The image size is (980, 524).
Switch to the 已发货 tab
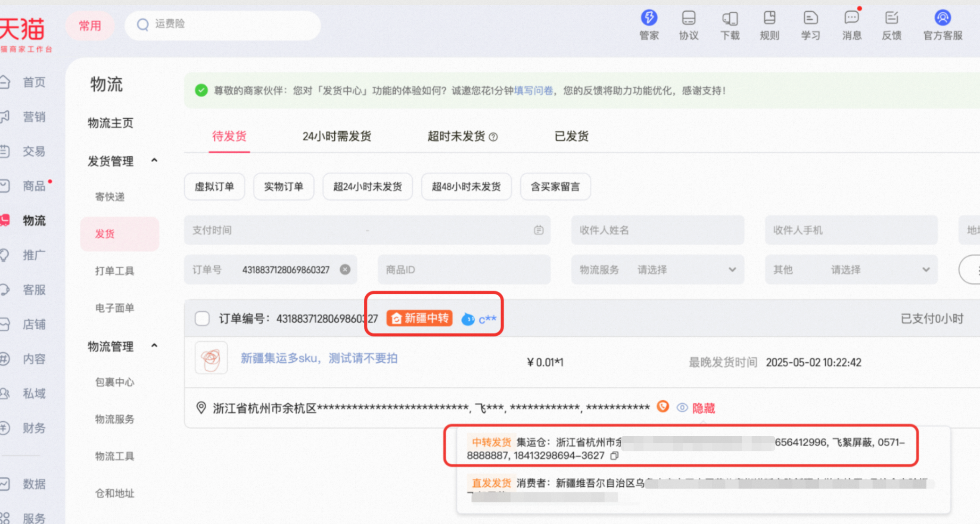click(571, 136)
